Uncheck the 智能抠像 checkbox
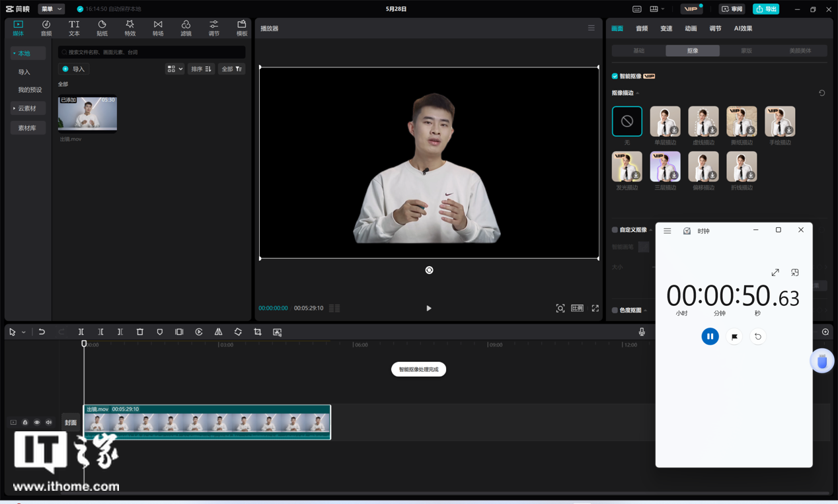 click(615, 76)
